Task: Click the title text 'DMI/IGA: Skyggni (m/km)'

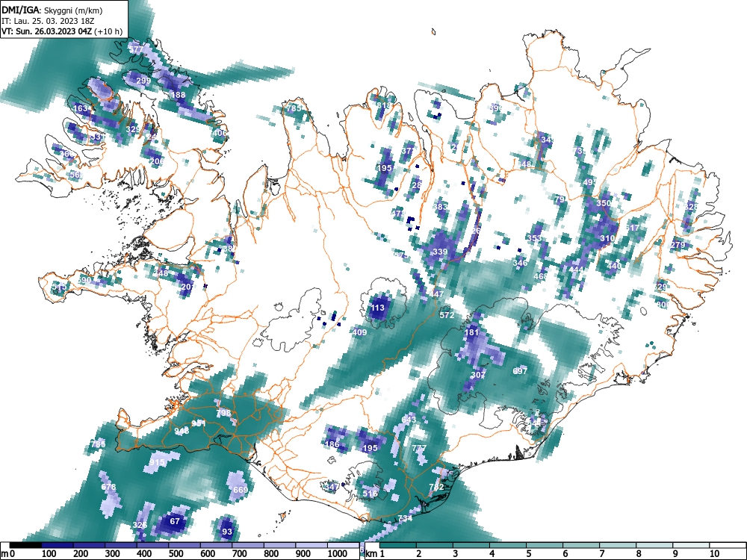Action: 52,10
